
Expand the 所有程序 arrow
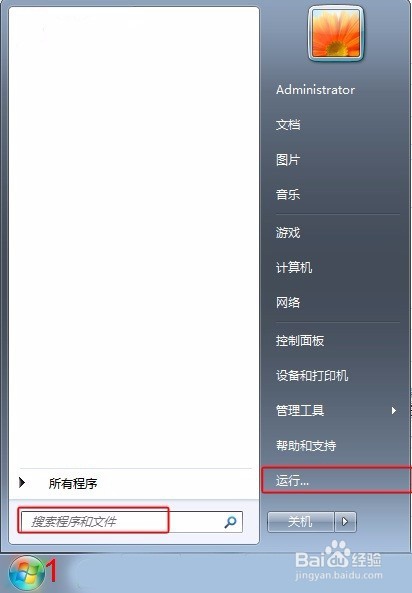[22, 483]
